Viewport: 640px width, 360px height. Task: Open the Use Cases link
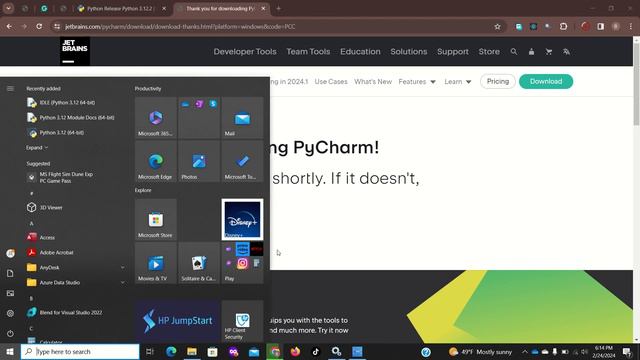click(331, 82)
